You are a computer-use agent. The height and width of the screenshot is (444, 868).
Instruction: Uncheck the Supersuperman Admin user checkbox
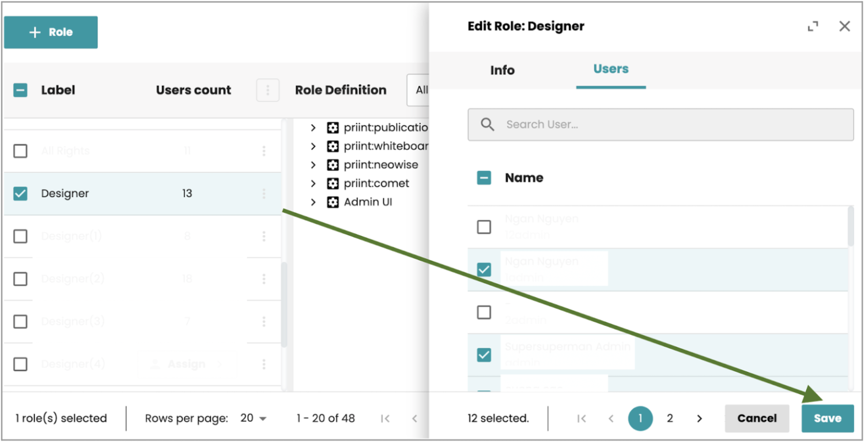tap(484, 355)
